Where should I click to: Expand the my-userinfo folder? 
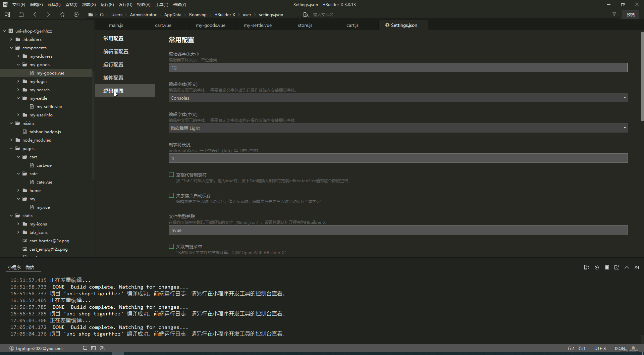(x=18, y=115)
